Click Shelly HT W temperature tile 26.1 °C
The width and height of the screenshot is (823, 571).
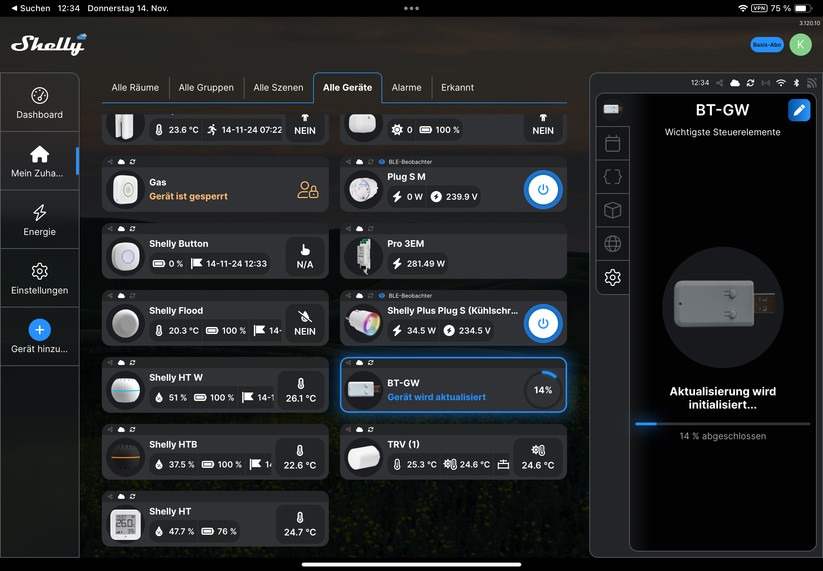click(x=301, y=390)
